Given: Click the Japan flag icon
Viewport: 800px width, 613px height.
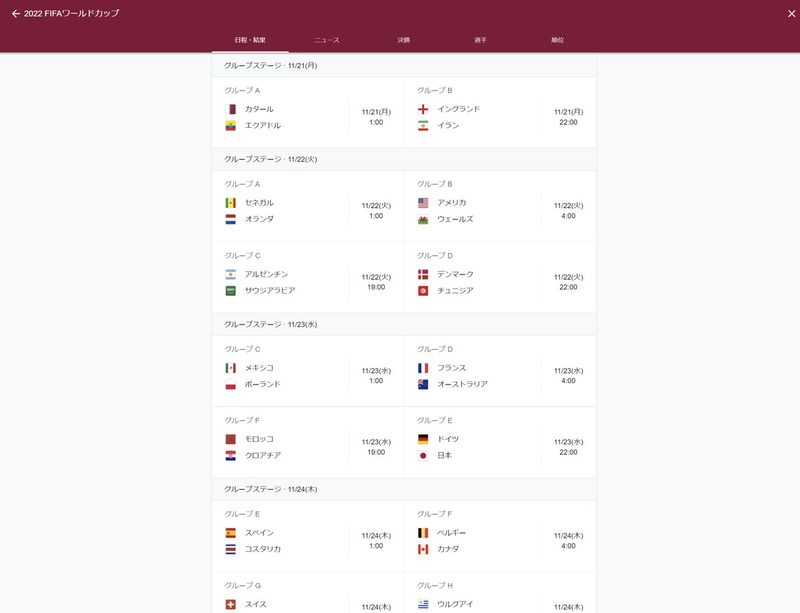Looking at the screenshot, I should tap(423, 456).
